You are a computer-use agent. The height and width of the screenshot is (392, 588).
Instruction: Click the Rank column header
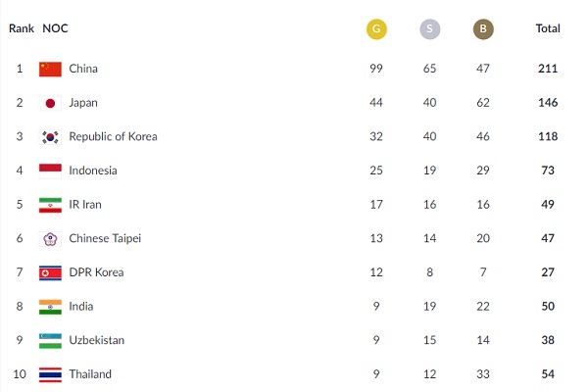[x=21, y=29]
